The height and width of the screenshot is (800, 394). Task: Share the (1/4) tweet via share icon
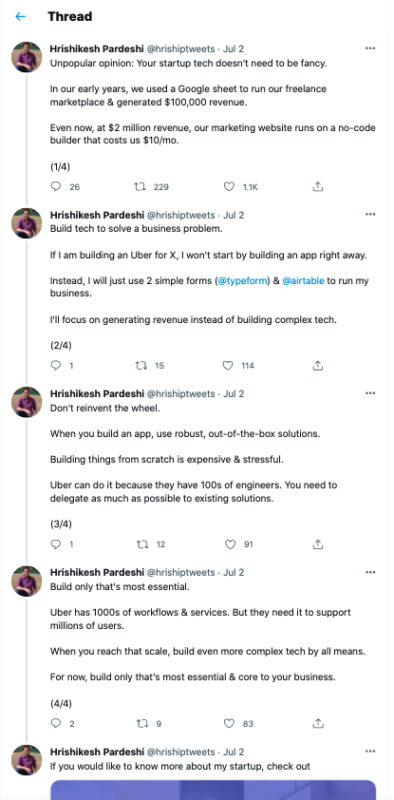(x=317, y=187)
